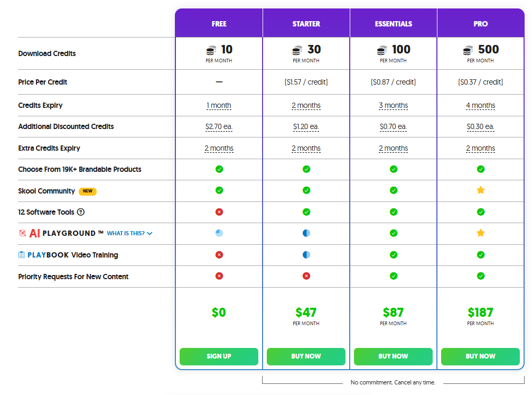Click the half circle for Free AI Playground
532x395 pixels.
(x=219, y=233)
